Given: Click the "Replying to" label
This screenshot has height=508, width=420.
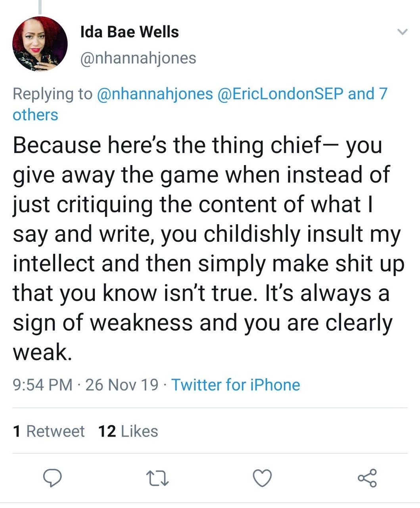Looking at the screenshot, I should click(52, 94).
